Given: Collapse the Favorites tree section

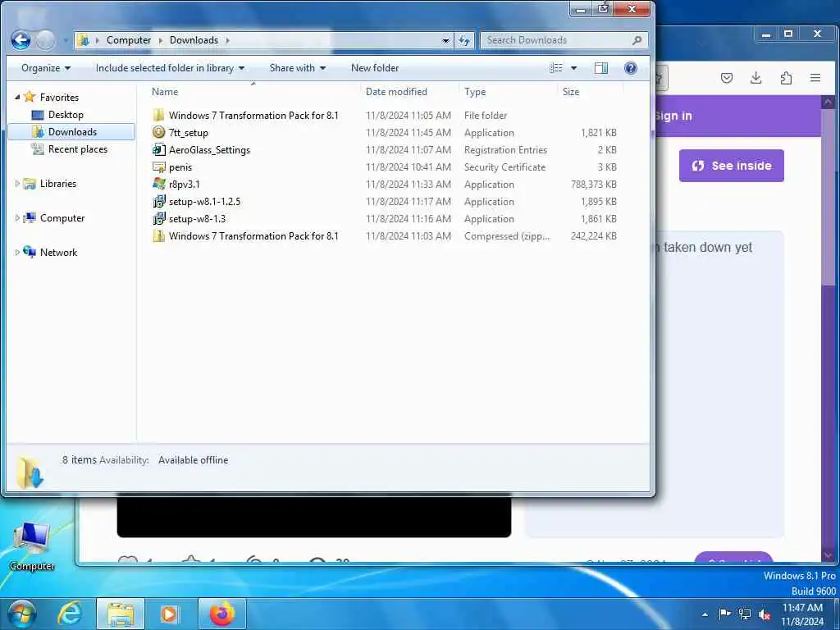Looking at the screenshot, I should (x=17, y=97).
